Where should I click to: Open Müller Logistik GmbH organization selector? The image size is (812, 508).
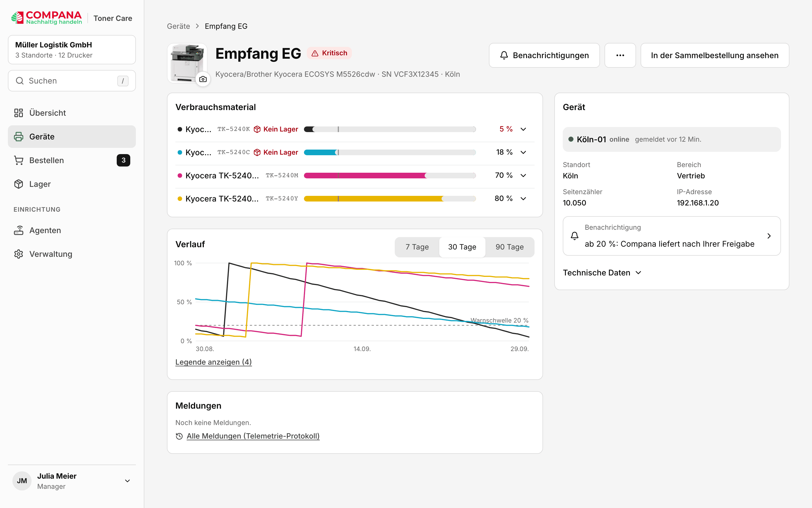(72, 50)
